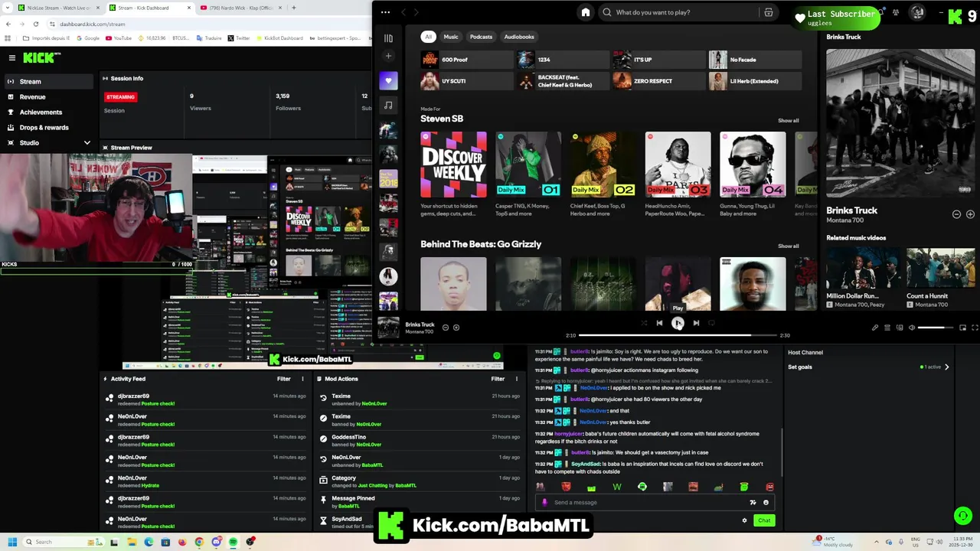Toggle shuffle in Spotify player

[x=643, y=323]
